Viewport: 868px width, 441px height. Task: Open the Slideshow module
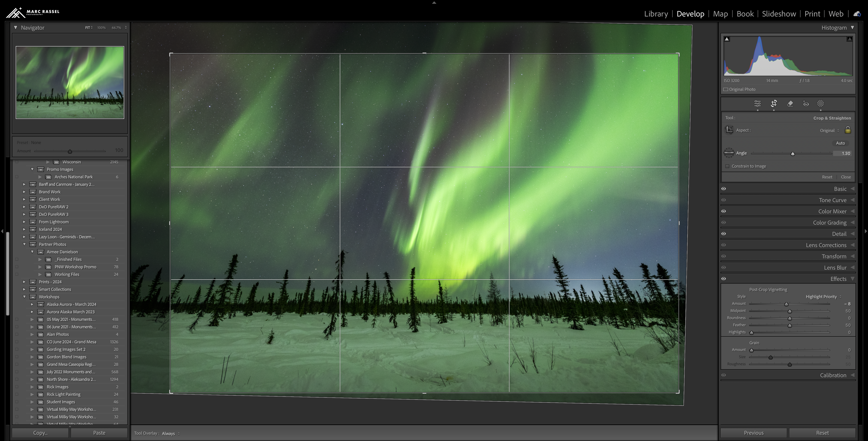(779, 14)
